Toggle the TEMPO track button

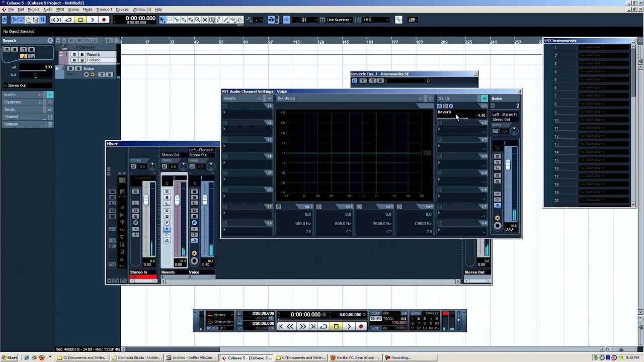point(376,319)
